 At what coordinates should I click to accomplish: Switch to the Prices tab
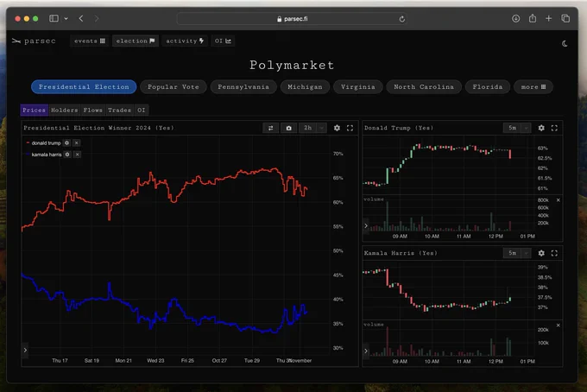34,110
